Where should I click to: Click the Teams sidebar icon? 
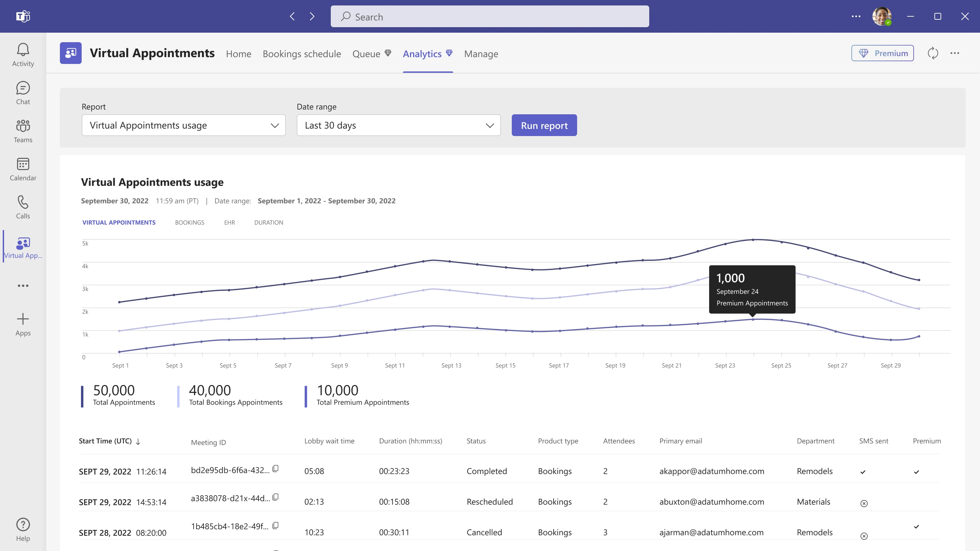coord(23,131)
